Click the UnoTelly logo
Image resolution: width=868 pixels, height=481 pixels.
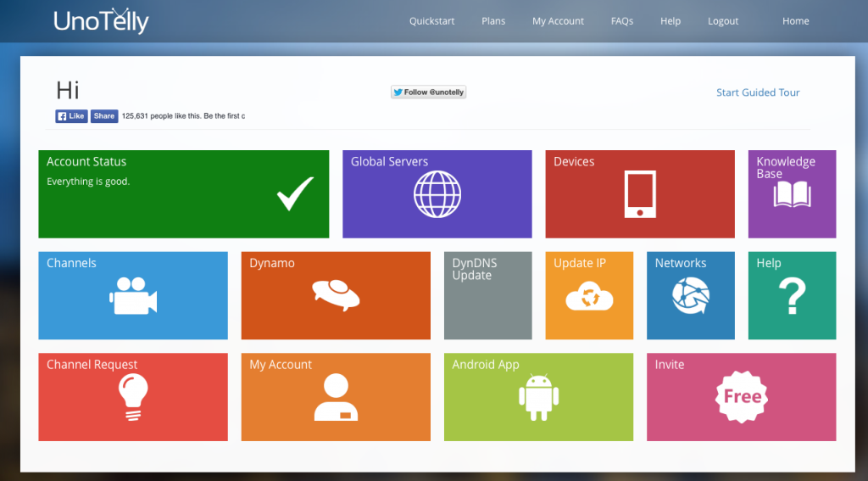coord(102,21)
